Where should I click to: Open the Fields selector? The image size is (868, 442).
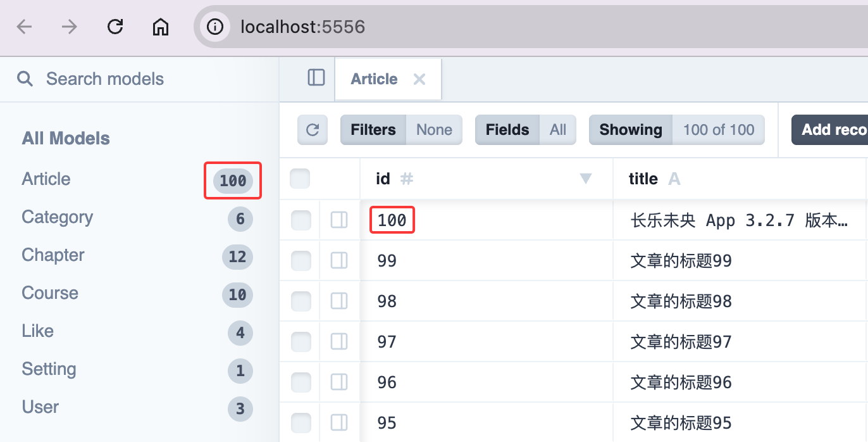[525, 130]
